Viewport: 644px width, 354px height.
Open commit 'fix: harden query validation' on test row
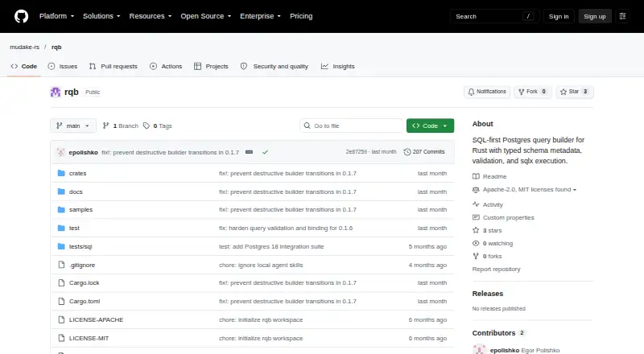click(x=286, y=228)
